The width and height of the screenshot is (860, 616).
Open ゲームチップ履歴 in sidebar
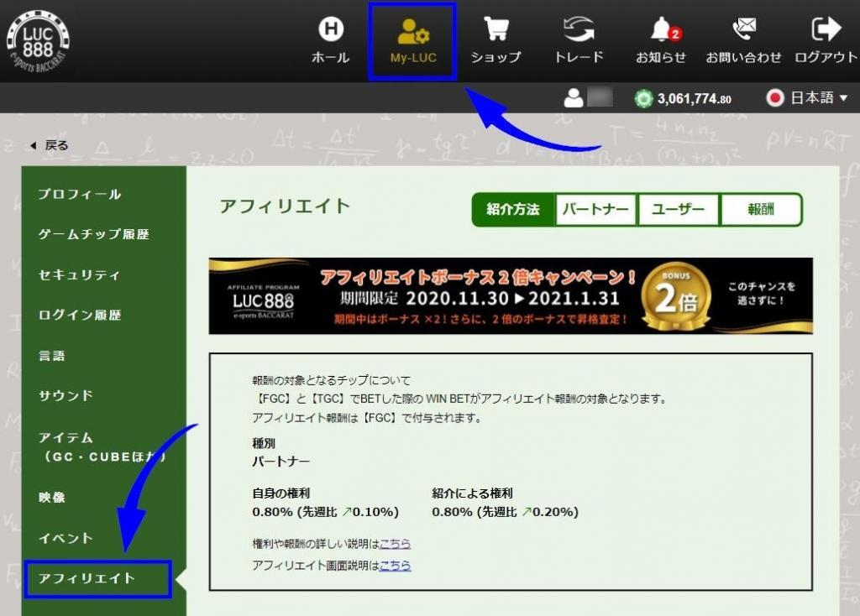click(94, 234)
